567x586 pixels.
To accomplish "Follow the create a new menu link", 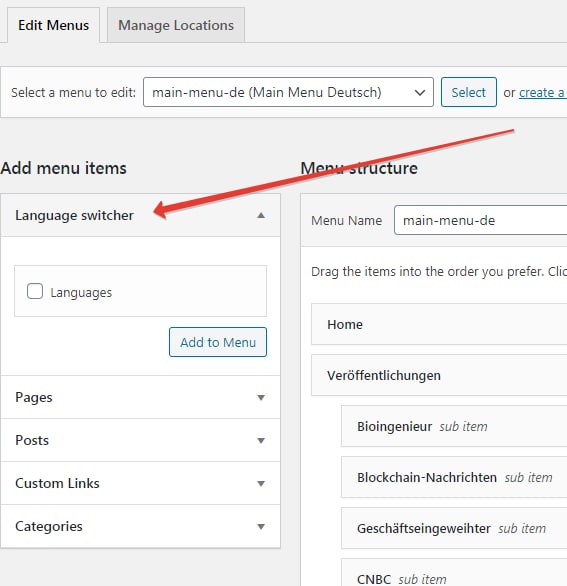I will coord(543,92).
